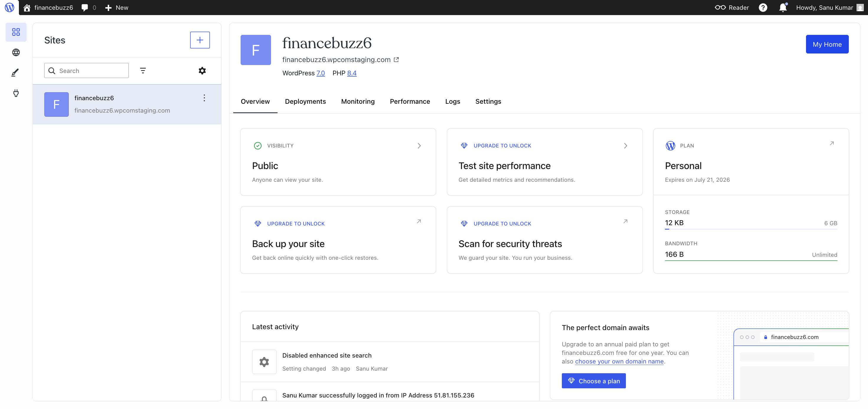
Task: Open the WordPress logo menu
Action: [x=9, y=7]
